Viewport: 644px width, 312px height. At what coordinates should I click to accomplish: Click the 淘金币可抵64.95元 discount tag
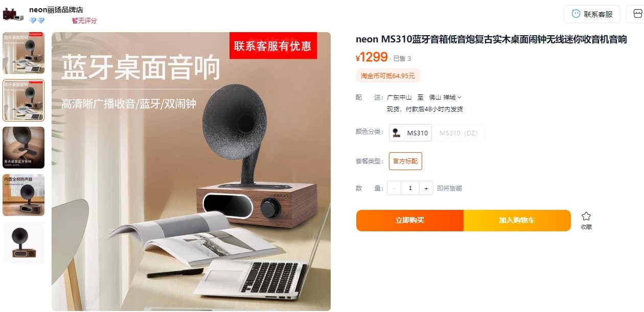[388, 76]
